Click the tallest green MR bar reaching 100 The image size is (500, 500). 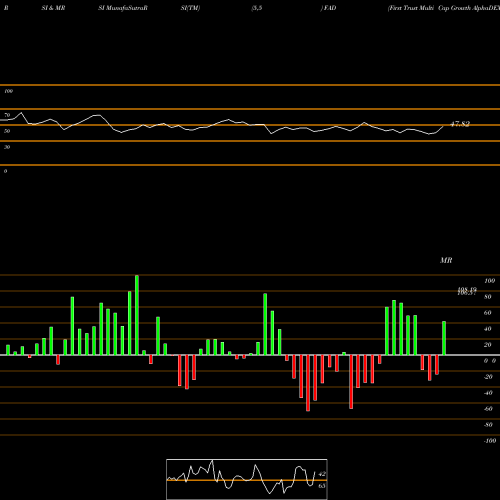tap(137, 315)
